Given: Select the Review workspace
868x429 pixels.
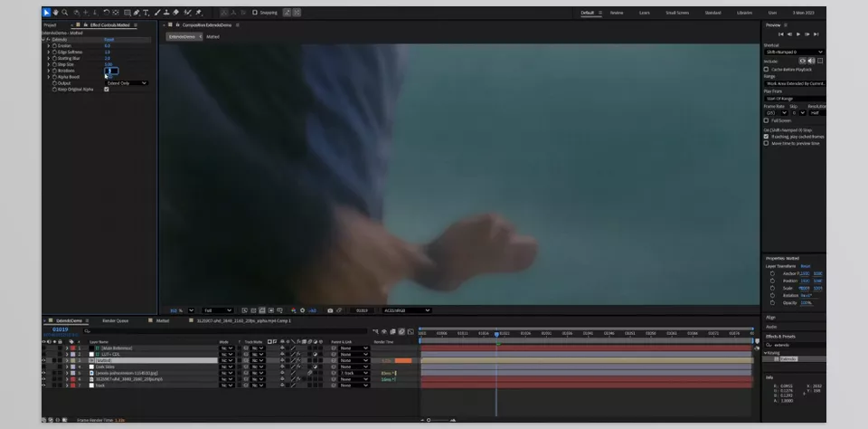Looking at the screenshot, I should pyautogui.click(x=617, y=13).
